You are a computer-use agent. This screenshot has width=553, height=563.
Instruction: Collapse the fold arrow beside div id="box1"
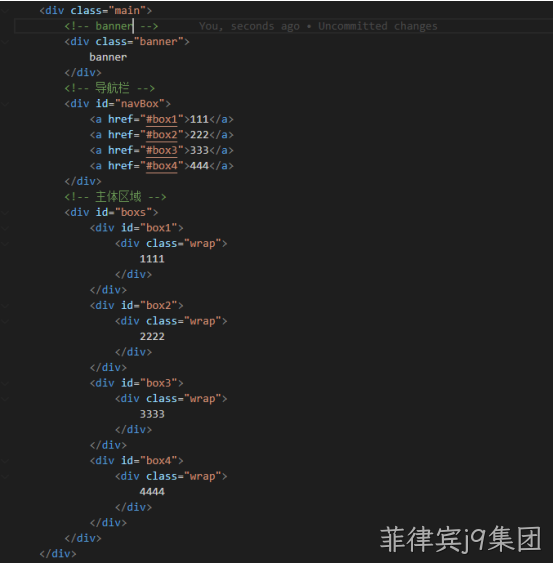coord(5,228)
